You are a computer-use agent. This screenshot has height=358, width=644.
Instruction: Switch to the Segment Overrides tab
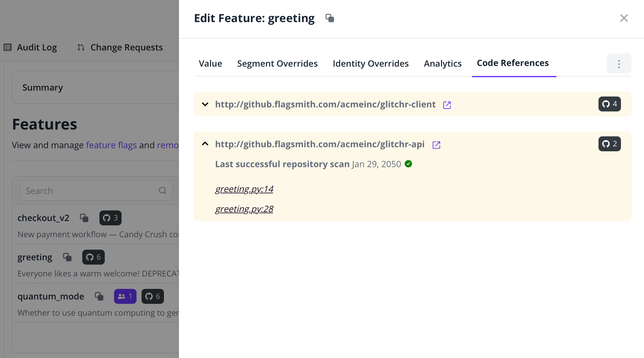click(x=277, y=64)
